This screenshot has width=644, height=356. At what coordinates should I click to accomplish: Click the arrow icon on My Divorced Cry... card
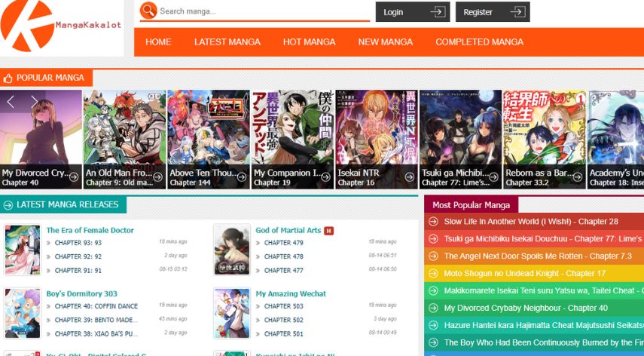(74, 177)
